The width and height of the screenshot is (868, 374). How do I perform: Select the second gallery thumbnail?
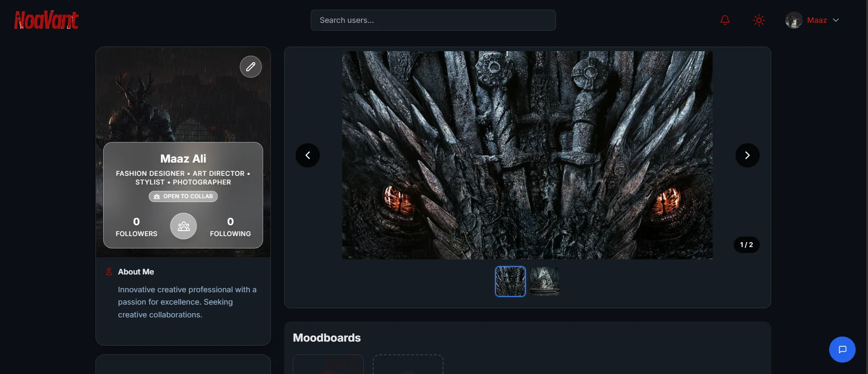[545, 281]
